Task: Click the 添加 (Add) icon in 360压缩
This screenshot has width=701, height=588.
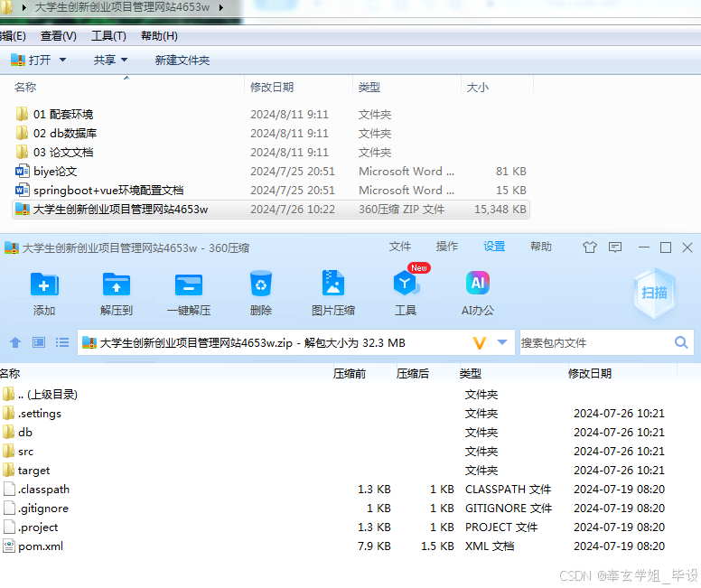Action: point(44,284)
